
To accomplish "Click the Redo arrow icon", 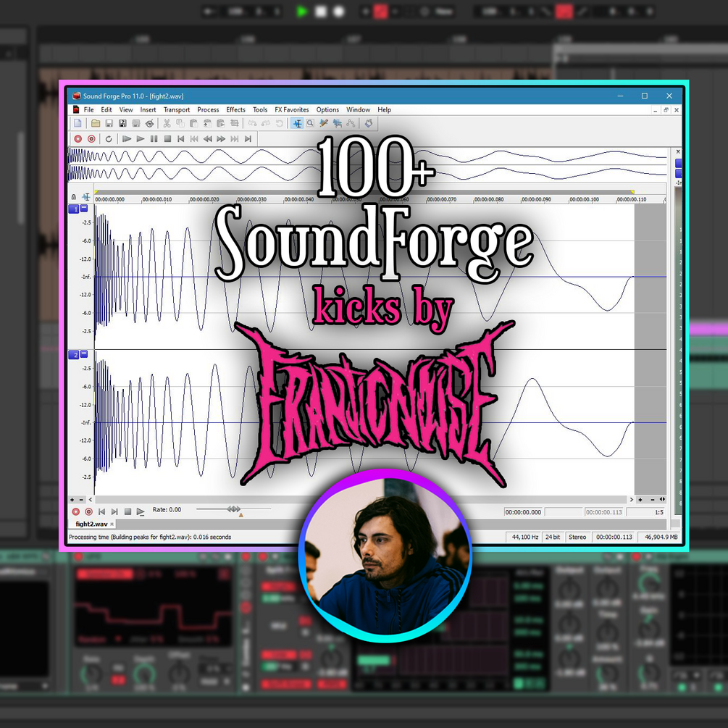I will [266, 123].
